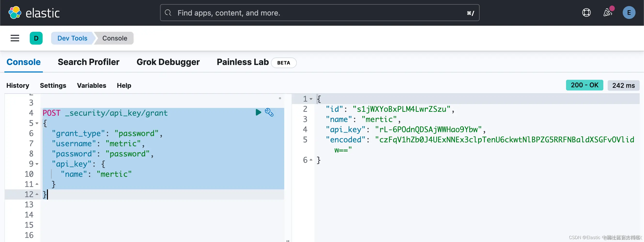The height and width of the screenshot is (242, 644).
Task: Click the magnifier icon in search bar
Action: click(168, 13)
